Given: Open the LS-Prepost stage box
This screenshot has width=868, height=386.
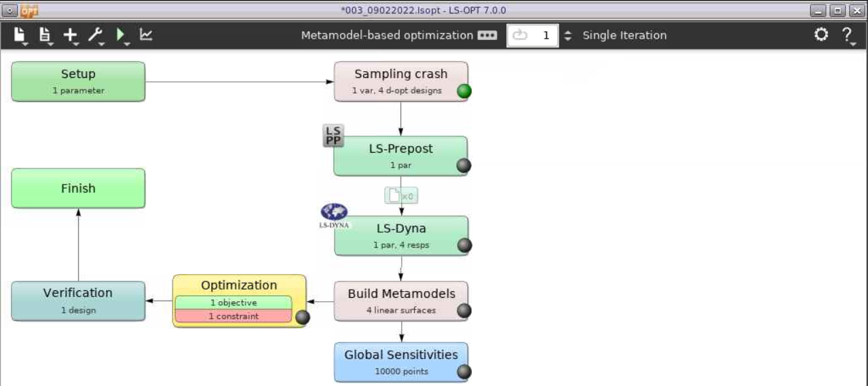Looking at the screenshot, I should click(x=400, y=156).
